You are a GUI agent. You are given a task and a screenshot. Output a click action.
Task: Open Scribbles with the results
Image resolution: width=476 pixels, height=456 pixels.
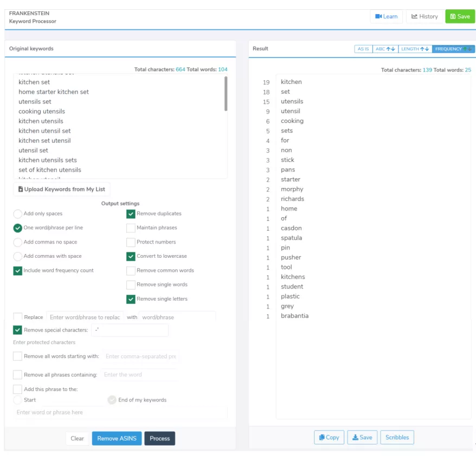coord(397,437)
